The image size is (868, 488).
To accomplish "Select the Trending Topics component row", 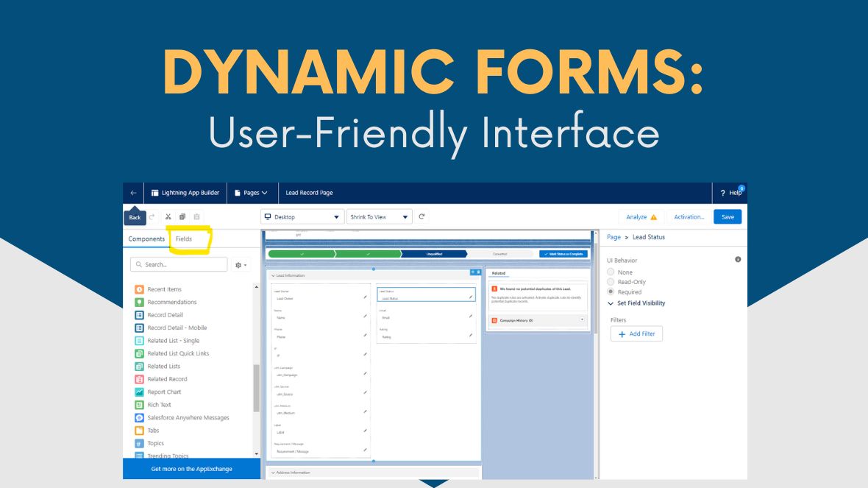I will tap(168, 456).
